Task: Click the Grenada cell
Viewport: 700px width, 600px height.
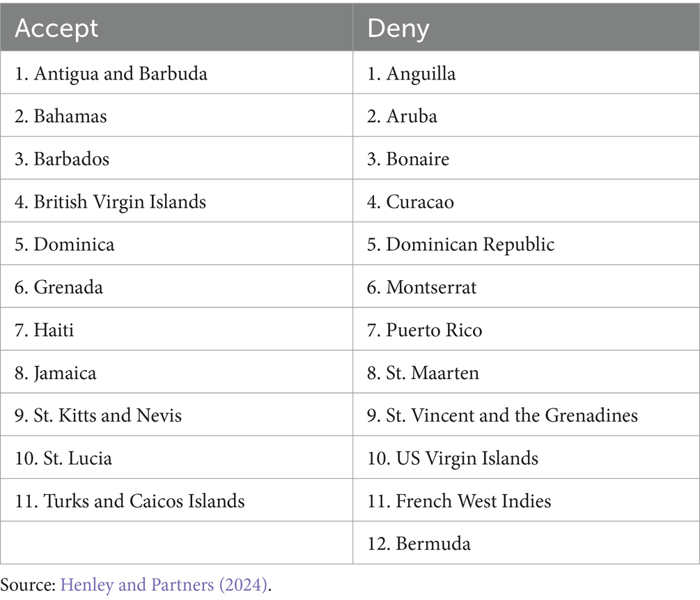Action: tap(176, 286)
